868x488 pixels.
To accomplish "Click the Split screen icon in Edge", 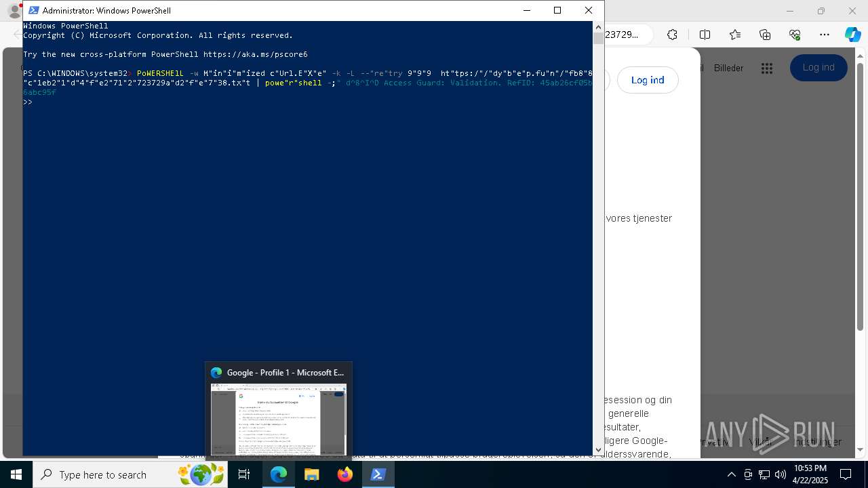I will tap(705, 35).
